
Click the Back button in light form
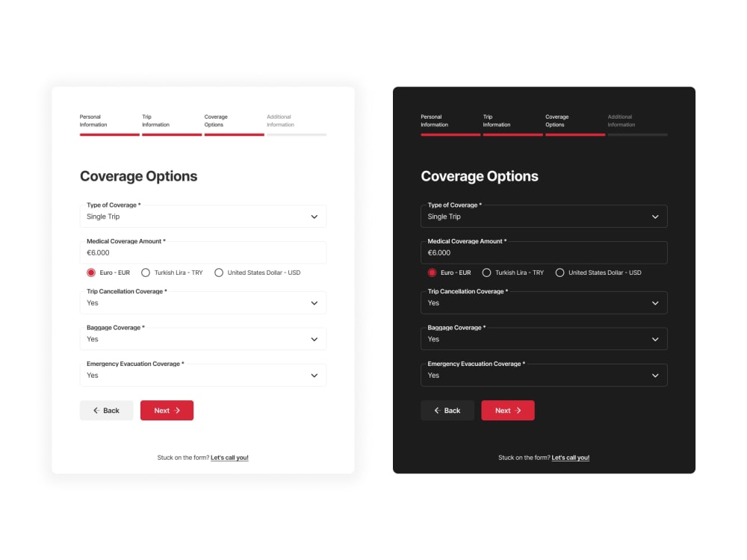click(106, 410)
